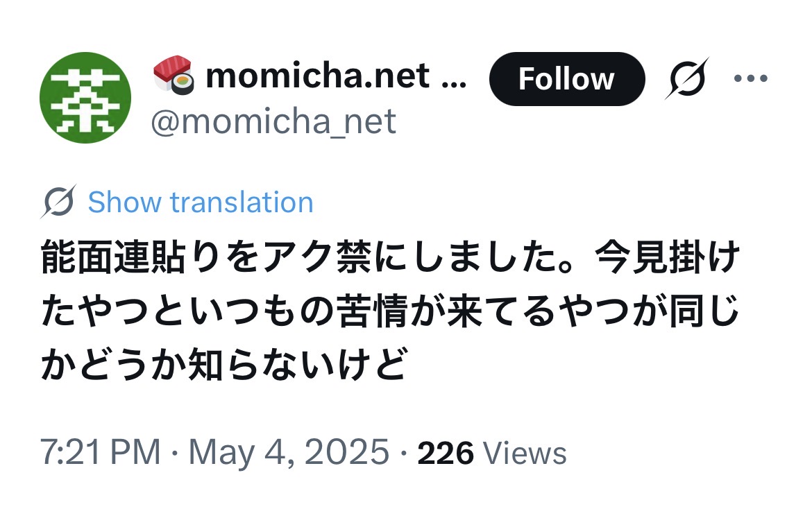
Task: Click the 226 view count number
Action: [446, 454]
